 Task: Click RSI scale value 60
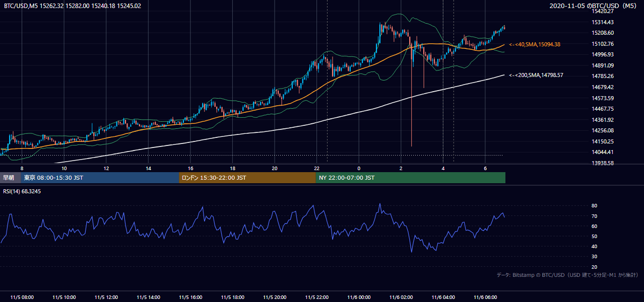pyautogui.click(x=594, y=226)
